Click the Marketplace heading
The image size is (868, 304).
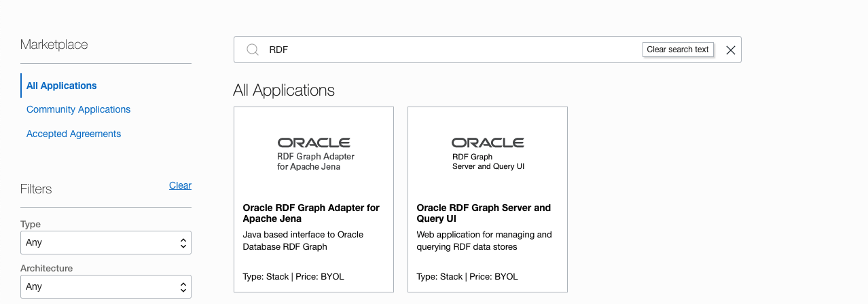pyautogui.click(x=54, y=45)
